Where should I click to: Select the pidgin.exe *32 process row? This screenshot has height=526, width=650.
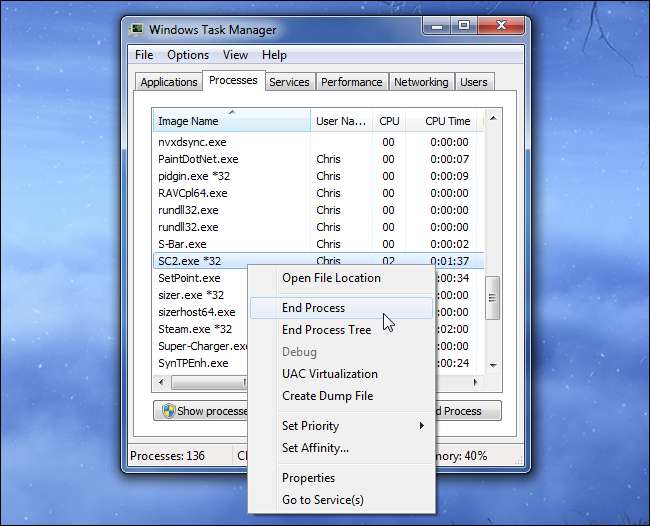318,176
